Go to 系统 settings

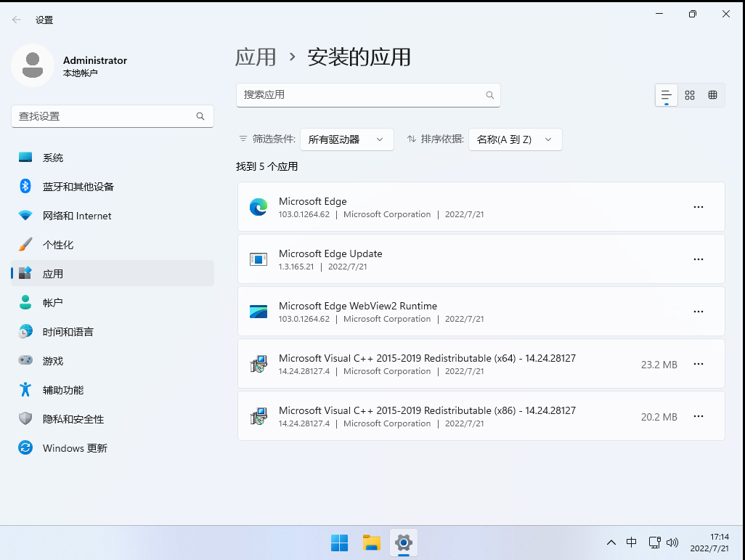pyautogui.click(x=113, y=158)
